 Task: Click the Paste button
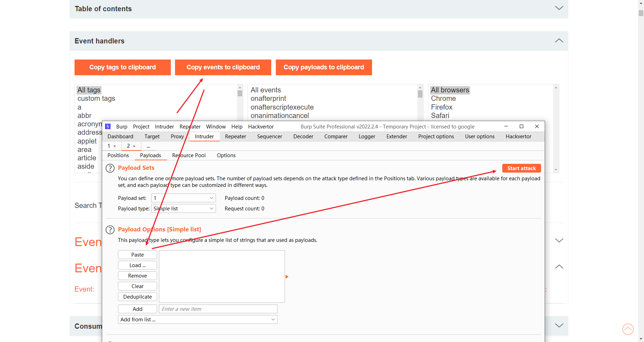pyautogui.click(x=138, y=255)
